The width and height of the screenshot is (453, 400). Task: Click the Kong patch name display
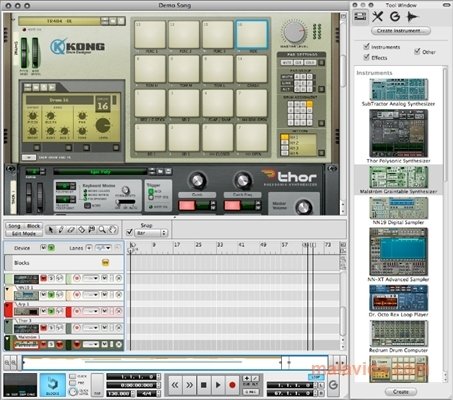click(x=59, y=21)
